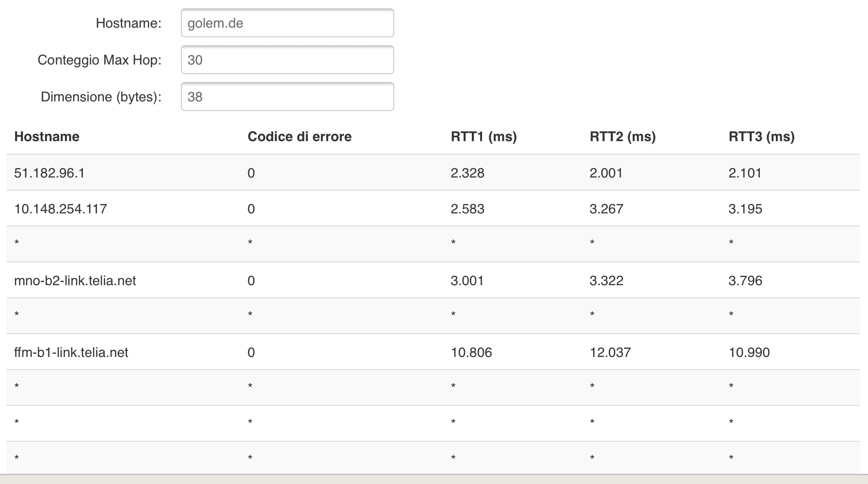Click the 3.267 RTT2 value
Viewport: 868px width, 484px height.
pyautogui.click(x=606, y=209)
